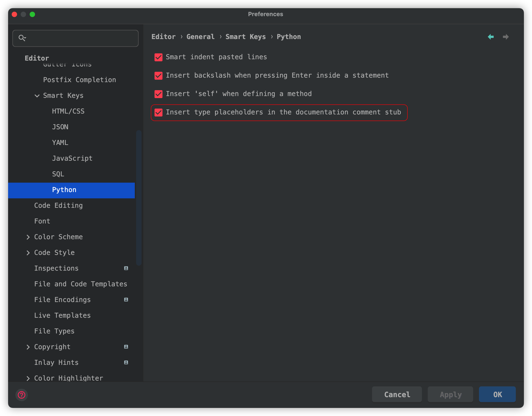The width and height of the screenshot is (532, 416).
Task: Toggle Insert backslash when pressing Enter
Action: [158, 75]
